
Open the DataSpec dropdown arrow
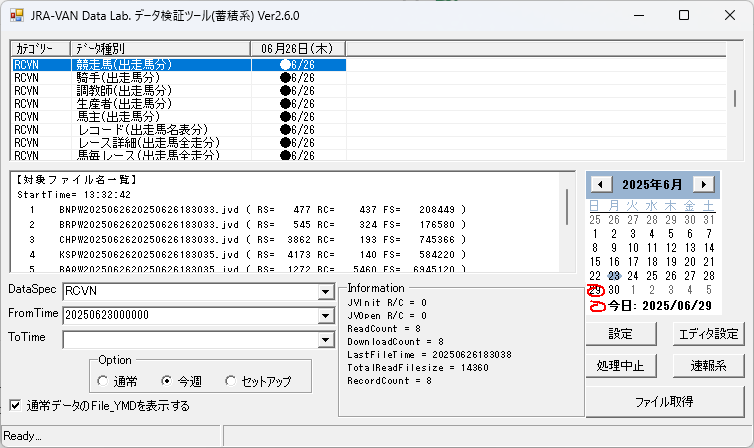pyautogui.click(x=326, y=291)
